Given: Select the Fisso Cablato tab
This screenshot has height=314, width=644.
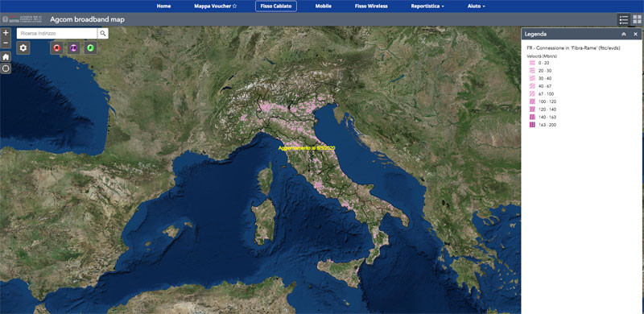Looking at the screenshot, I should tap(276, 6).
